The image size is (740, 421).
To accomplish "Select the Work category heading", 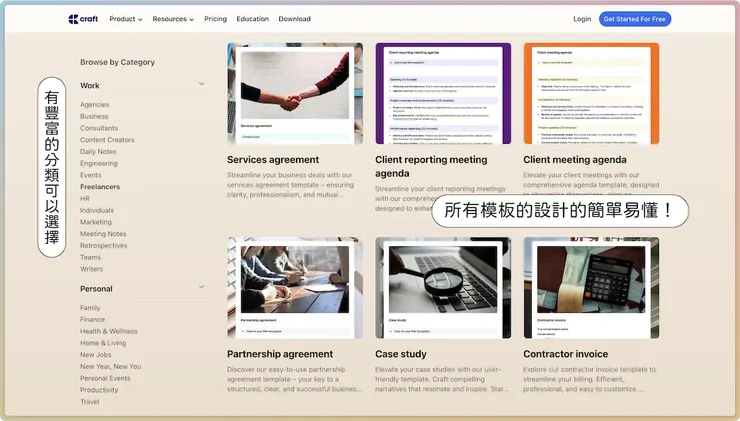I will click(90, 85).
